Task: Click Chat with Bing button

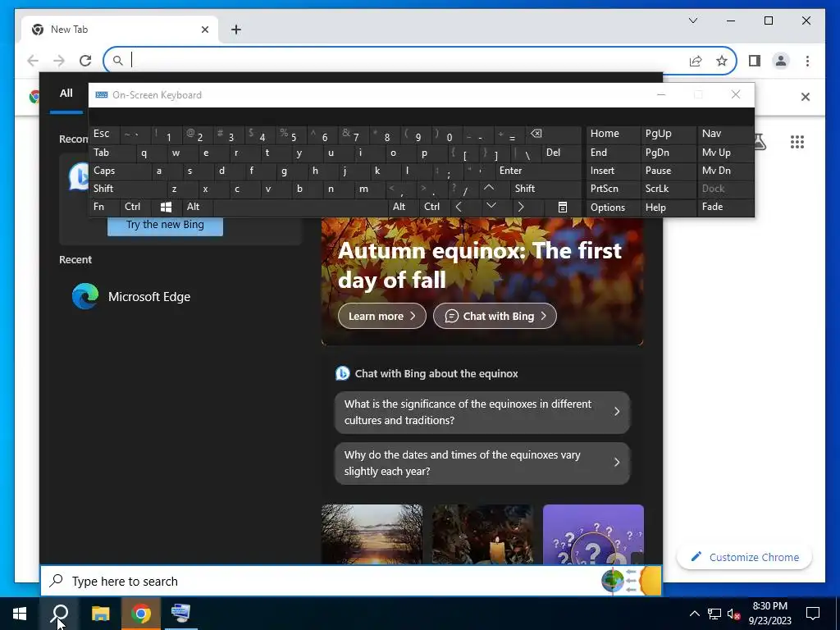Action: 495,316
